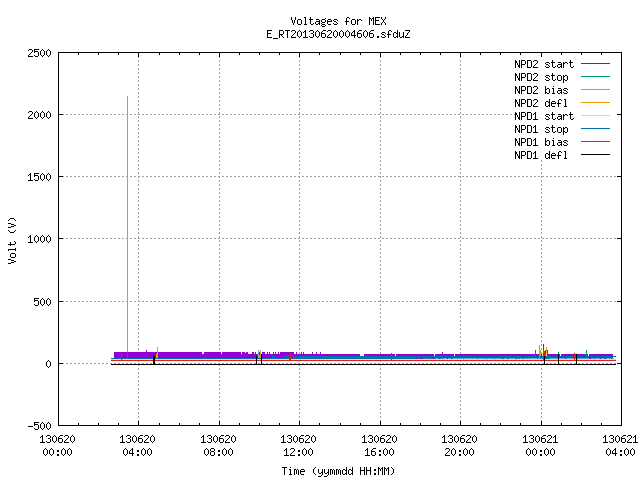Click the 'NPD1 stop' legend label
The height and width of the screenshot is (480, 640).
pyautogui.click(x=541, y=129)
